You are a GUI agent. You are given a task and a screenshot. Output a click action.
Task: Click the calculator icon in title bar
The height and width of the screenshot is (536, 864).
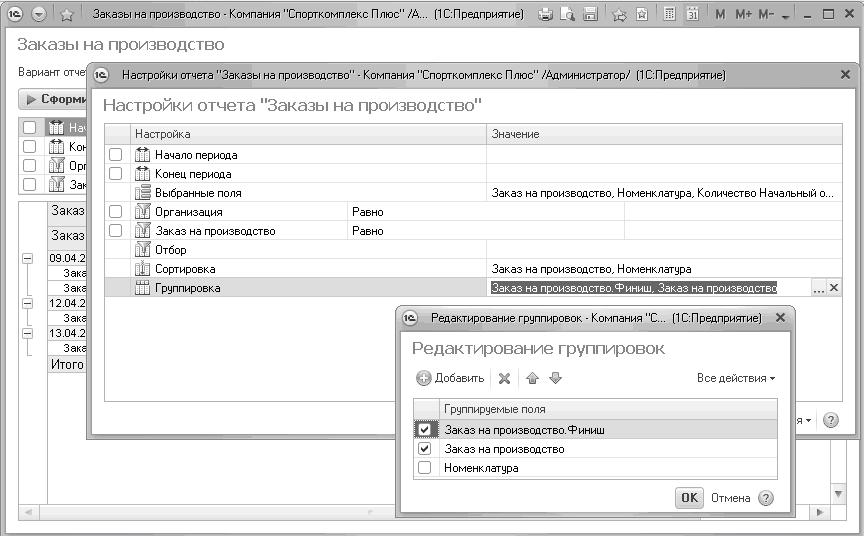pos(669,14)
